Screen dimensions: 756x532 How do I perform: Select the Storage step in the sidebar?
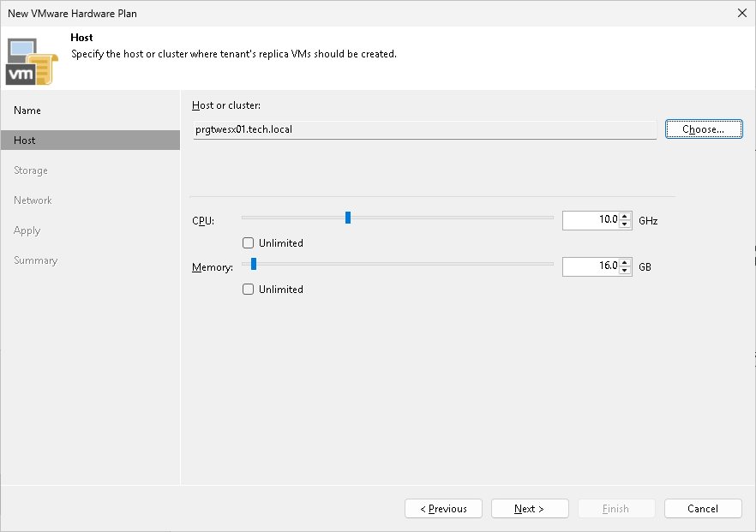[x=30, y=170]
